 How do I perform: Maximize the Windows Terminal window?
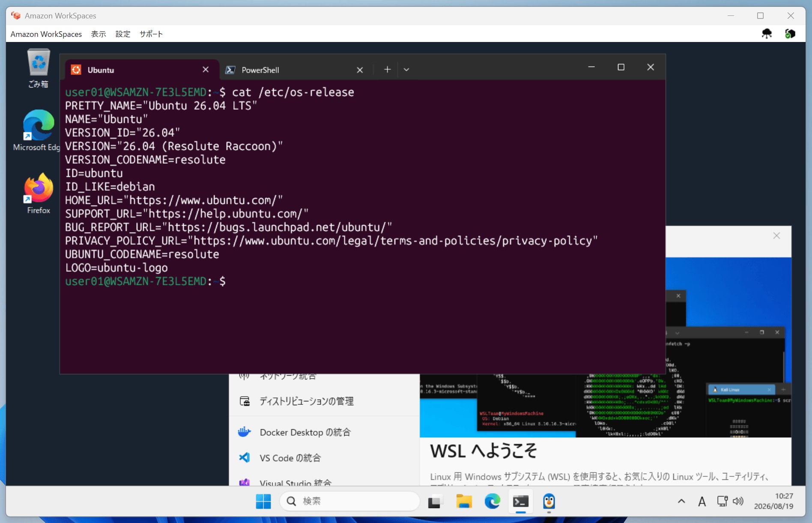pos(621,67)
